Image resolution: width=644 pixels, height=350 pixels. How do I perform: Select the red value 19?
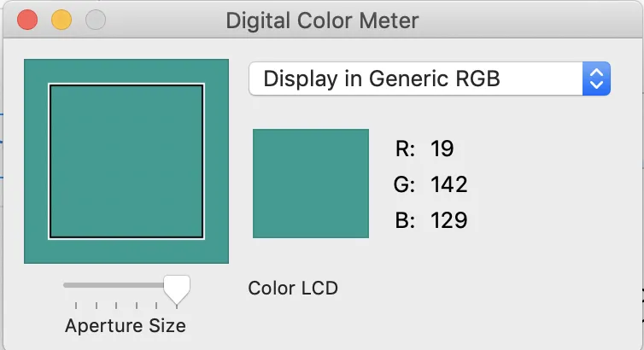point(442,149)
